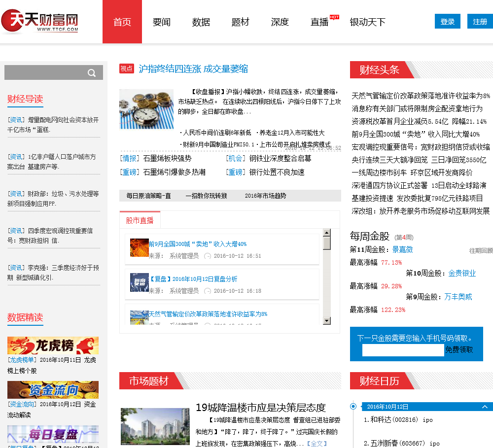
Task: Click stock link 万丰奥威
Action: point(458,297)
